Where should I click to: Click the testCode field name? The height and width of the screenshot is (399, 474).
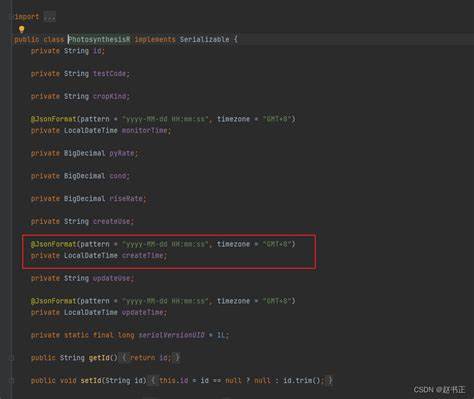109,74
